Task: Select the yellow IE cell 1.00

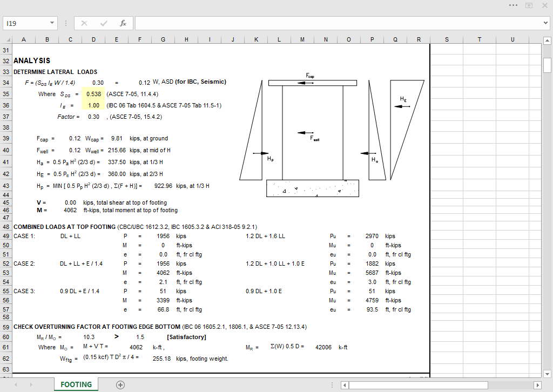Action: click(x=93, y=105)
